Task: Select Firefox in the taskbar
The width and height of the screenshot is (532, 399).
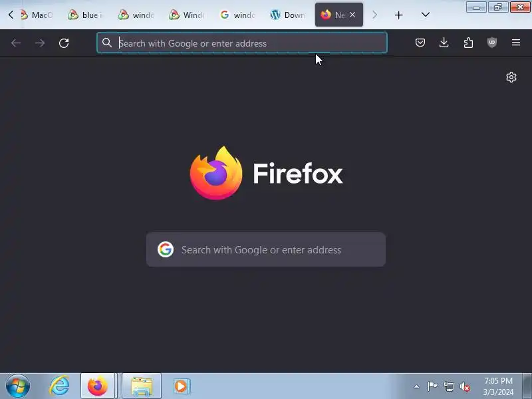Action: 97,386
